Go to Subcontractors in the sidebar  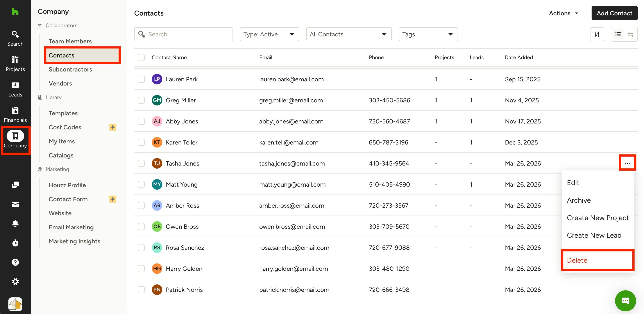(70, 69)
